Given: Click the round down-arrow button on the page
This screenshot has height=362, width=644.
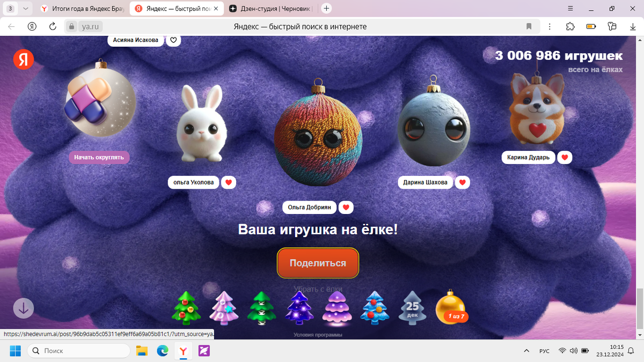Looking at the screenshot, I should coord(24,308).
